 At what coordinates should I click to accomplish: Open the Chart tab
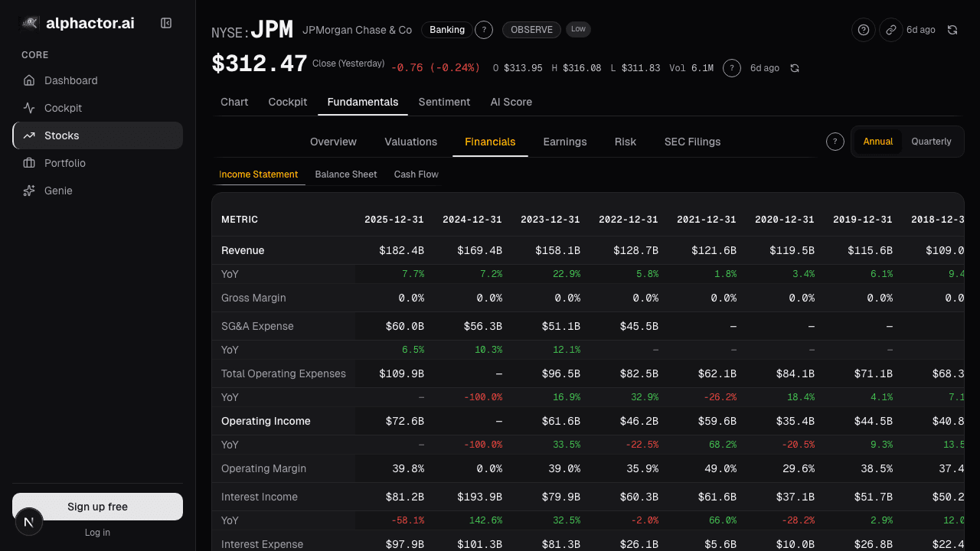(x=234, y=102)
